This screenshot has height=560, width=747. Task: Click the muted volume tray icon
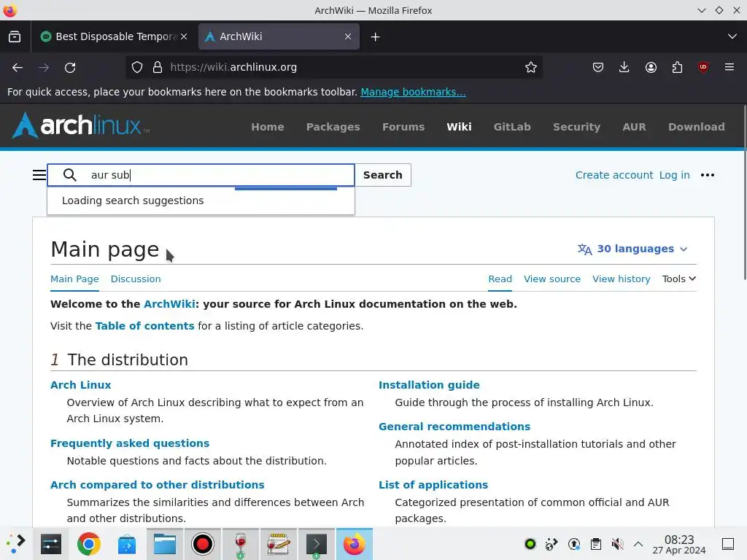click(617, 544)
